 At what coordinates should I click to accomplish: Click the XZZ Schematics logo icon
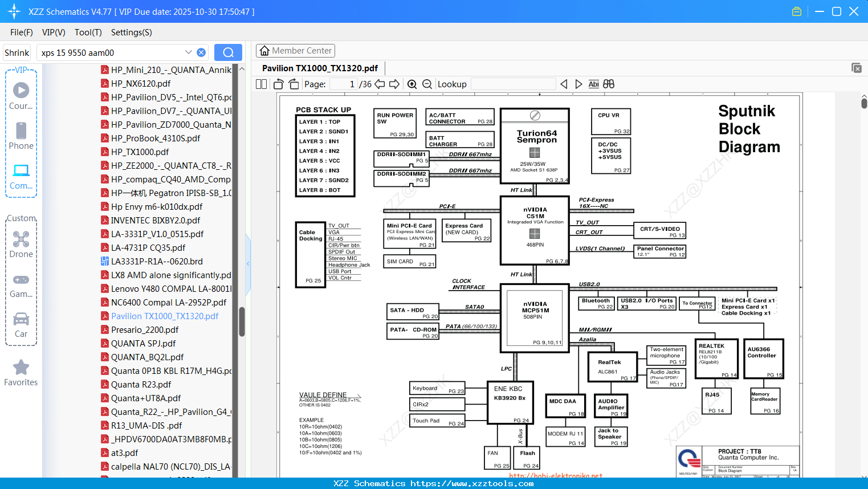pyautogui.click(x=14, y=11)
